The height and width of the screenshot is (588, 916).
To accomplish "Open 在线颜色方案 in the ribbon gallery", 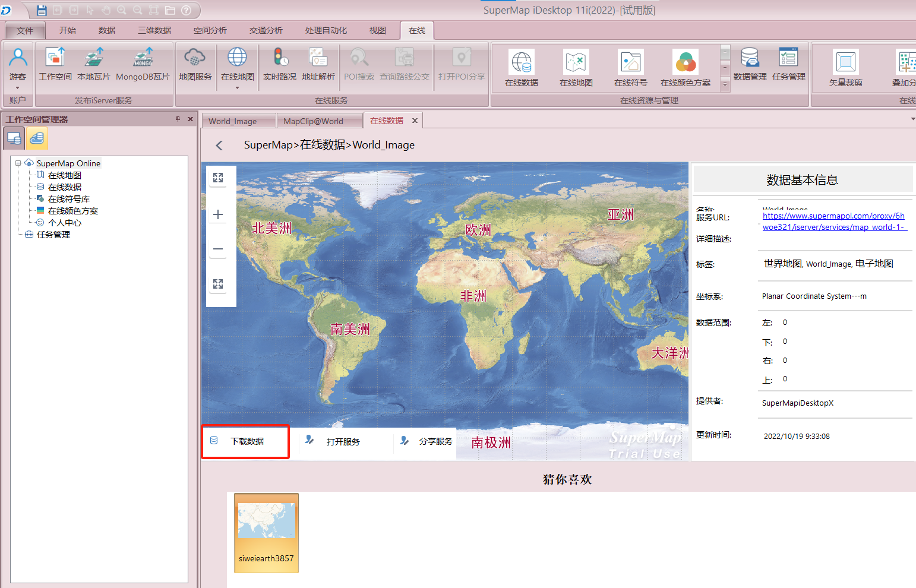I will [686, 68].
